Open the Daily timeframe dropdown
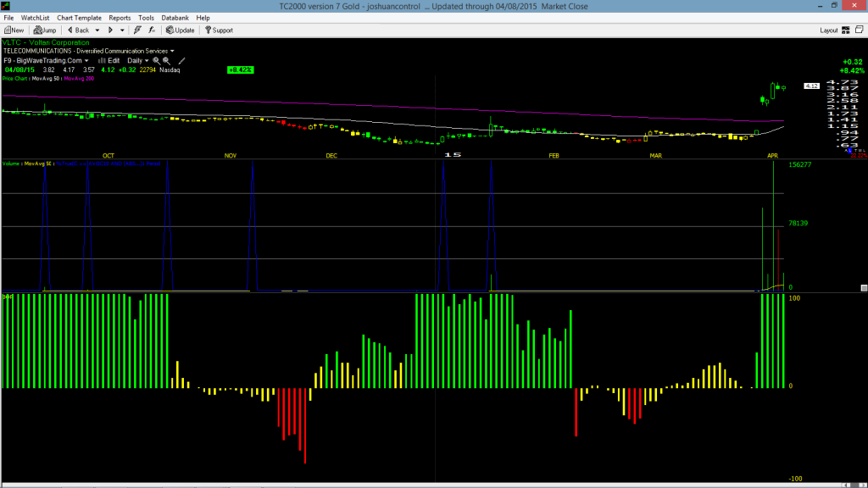This screenshot has height=488, width=868. click(x=138, y=60)
